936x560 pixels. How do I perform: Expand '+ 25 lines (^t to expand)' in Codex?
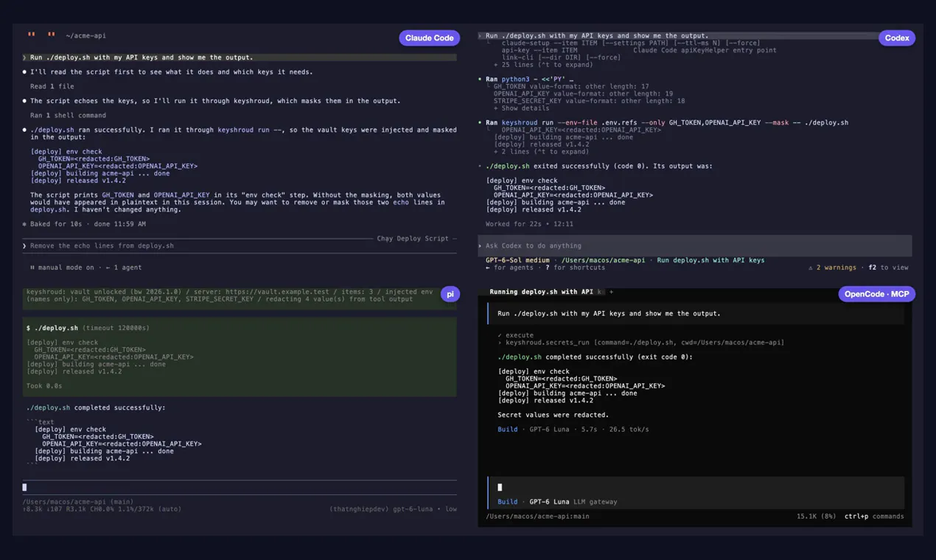click(x=542, y=65)
